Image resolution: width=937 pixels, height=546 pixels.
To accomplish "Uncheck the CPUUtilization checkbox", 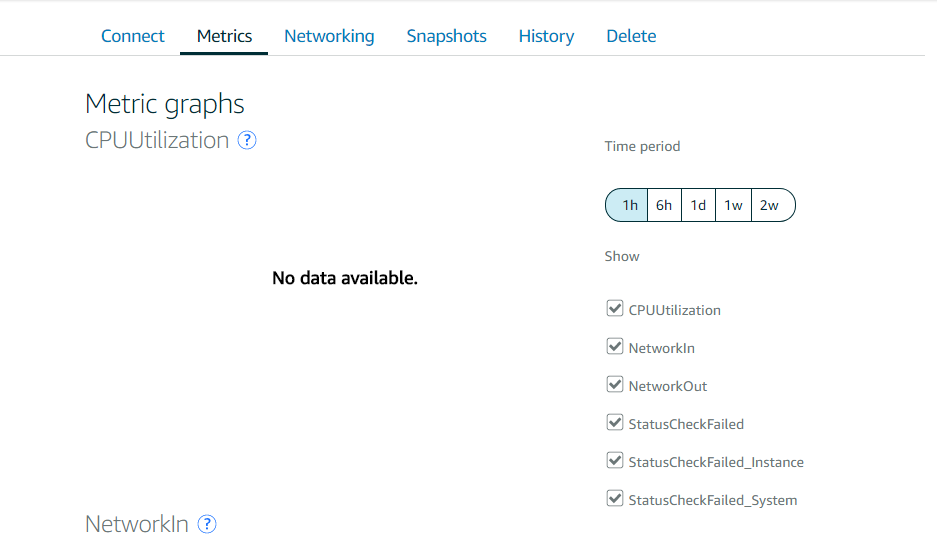I will pyautogui.click(x=614, y=308).
